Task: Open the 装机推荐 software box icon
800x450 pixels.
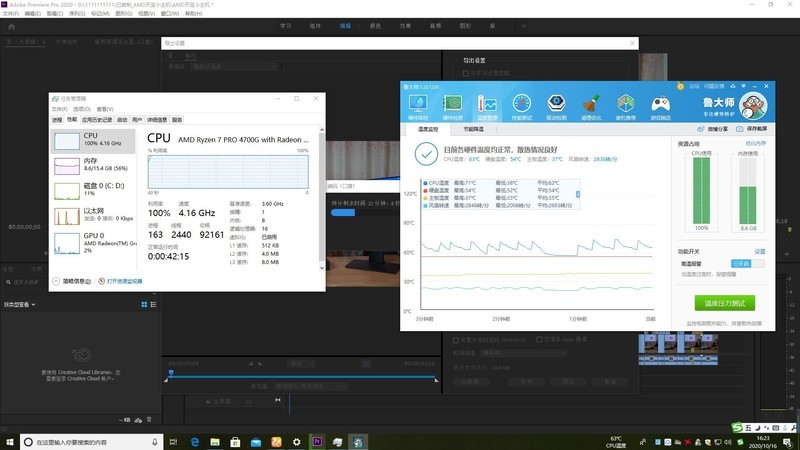Action: point(626,107)
